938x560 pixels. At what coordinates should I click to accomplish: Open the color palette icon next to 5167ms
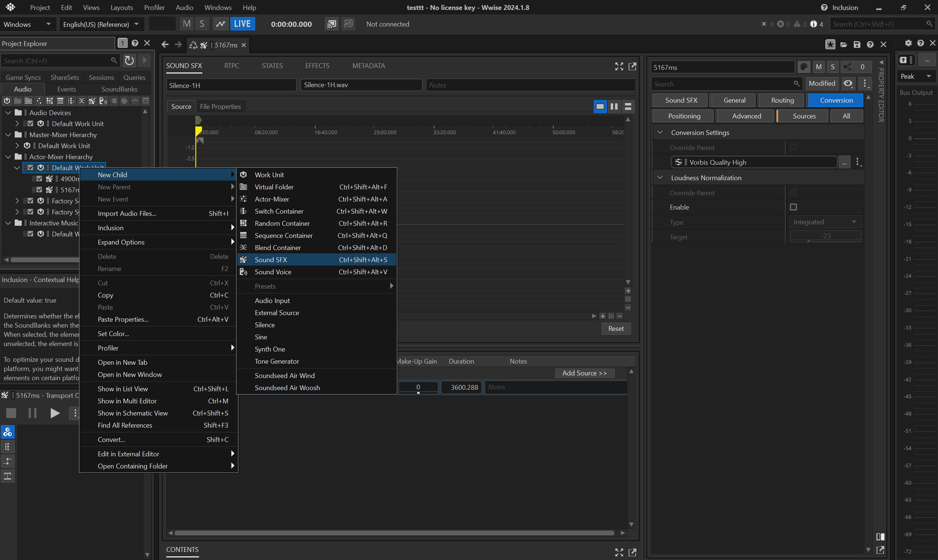[x=804, y=67]
